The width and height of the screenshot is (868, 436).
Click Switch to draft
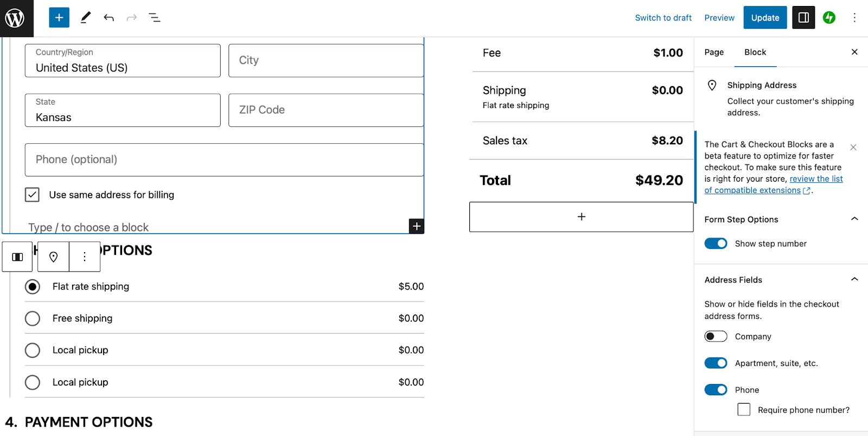pyautogui.click(x=663, y=17)
